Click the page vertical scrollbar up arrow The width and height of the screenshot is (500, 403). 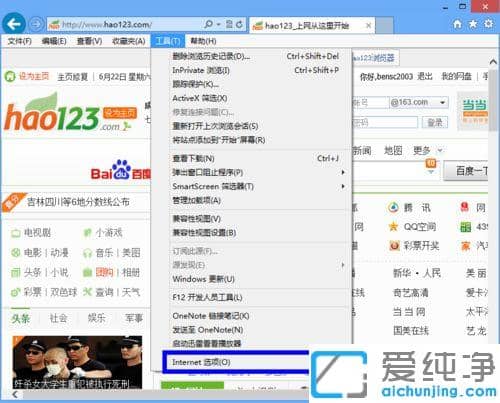click(x=493, y=62)
